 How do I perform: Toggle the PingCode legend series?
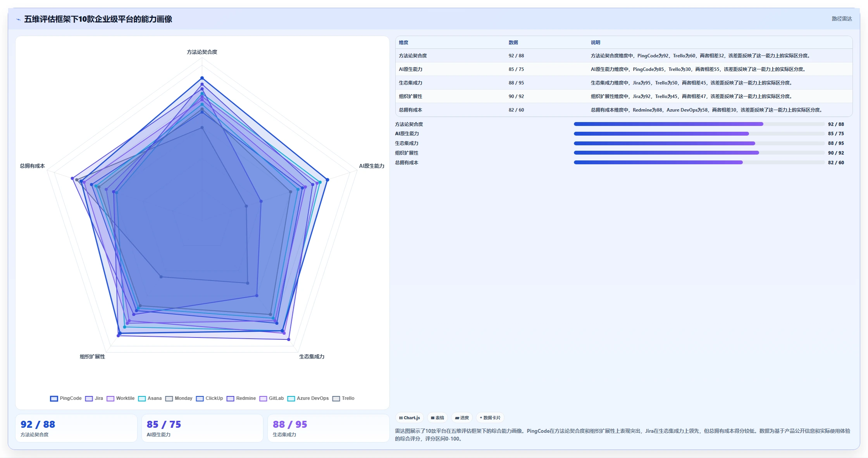point(66,398)
